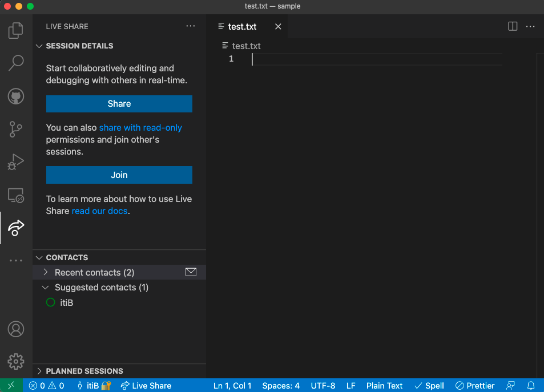
Task: Open the GitHub view in activity bar
Action: (x=15, y=96)
